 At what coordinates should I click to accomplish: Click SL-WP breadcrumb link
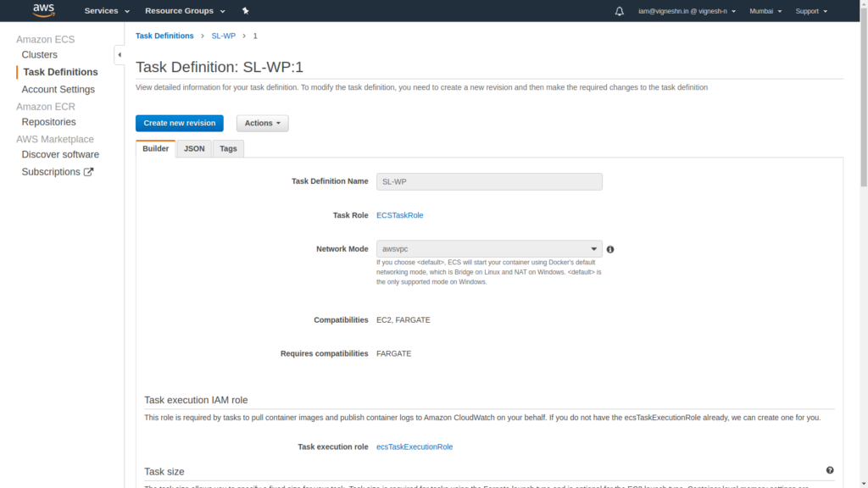[224, 36]
